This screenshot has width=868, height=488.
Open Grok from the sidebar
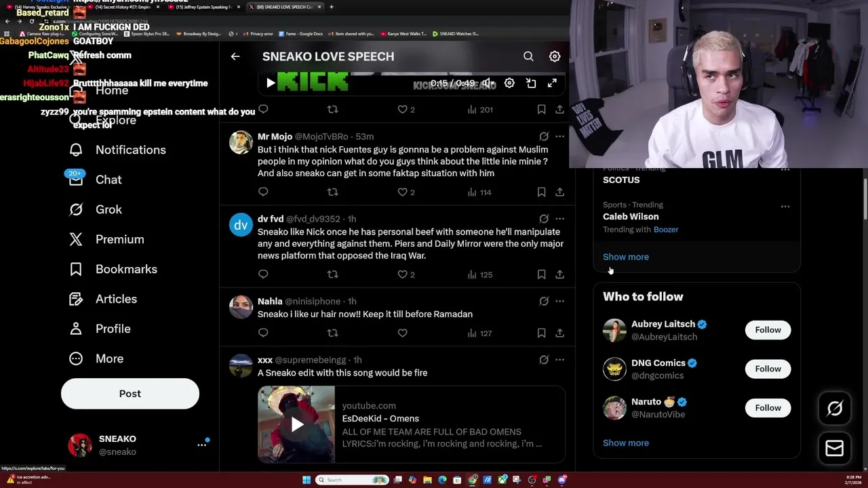pos(96,209)
